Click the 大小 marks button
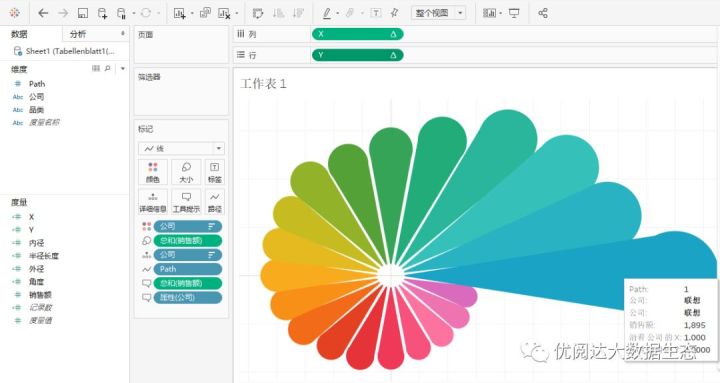This screenshot has height=383, width=720. point(186,172)
